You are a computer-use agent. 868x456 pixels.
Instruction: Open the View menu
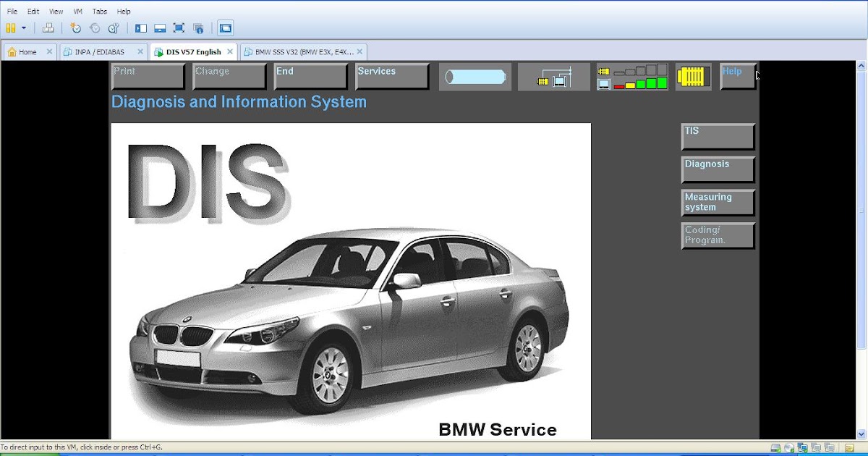(x=56, y=12)
